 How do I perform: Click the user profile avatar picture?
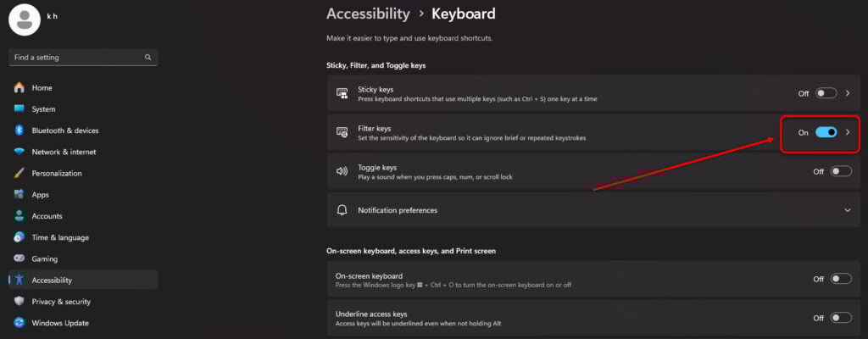[x=25, y=20]
